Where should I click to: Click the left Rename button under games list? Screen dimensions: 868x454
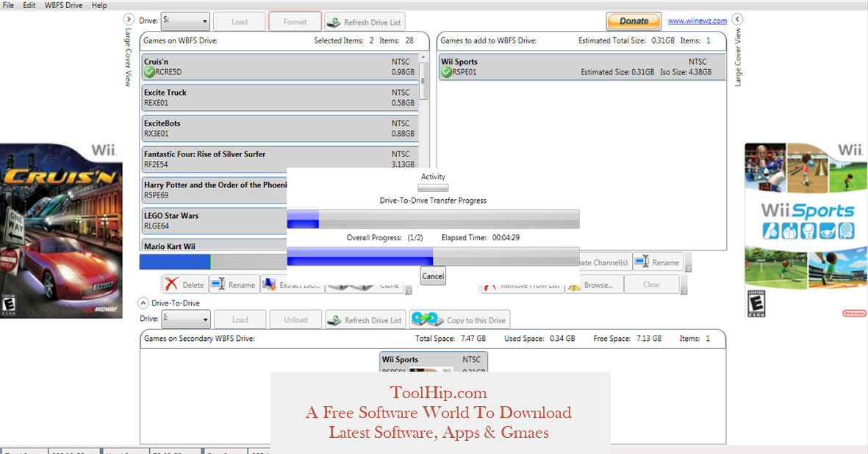click(234, 284)
